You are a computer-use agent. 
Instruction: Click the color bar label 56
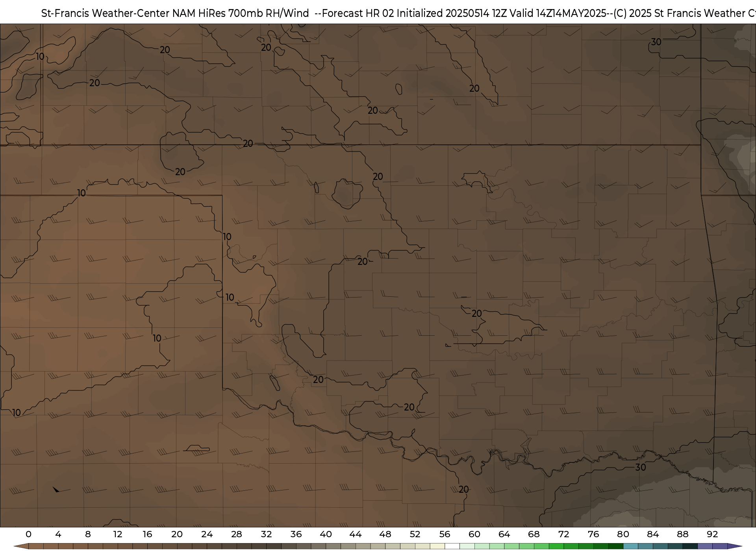[445, 534]
